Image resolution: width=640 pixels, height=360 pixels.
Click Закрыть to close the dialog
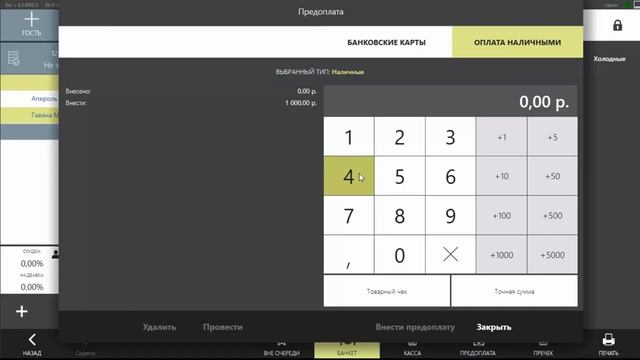coord(494,327)
